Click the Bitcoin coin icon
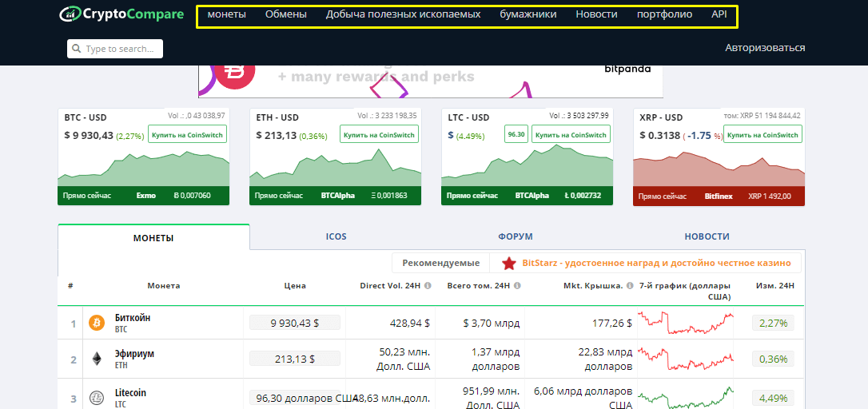 (x=97, y=323)
